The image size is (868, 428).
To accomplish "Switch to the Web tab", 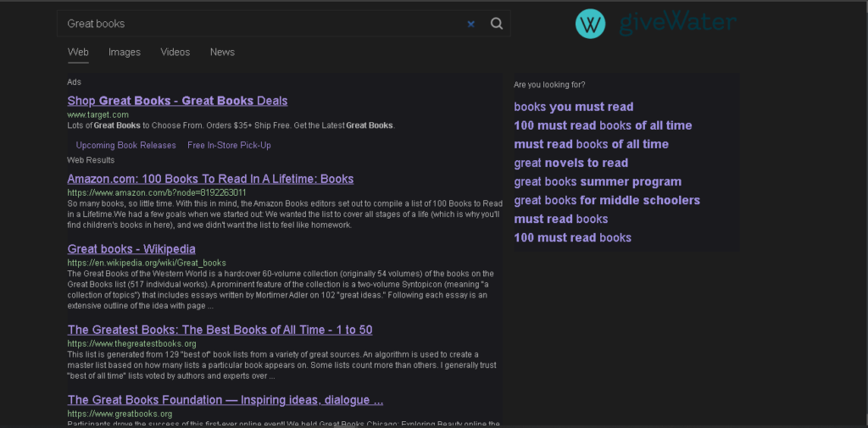I will pos(78,52).
